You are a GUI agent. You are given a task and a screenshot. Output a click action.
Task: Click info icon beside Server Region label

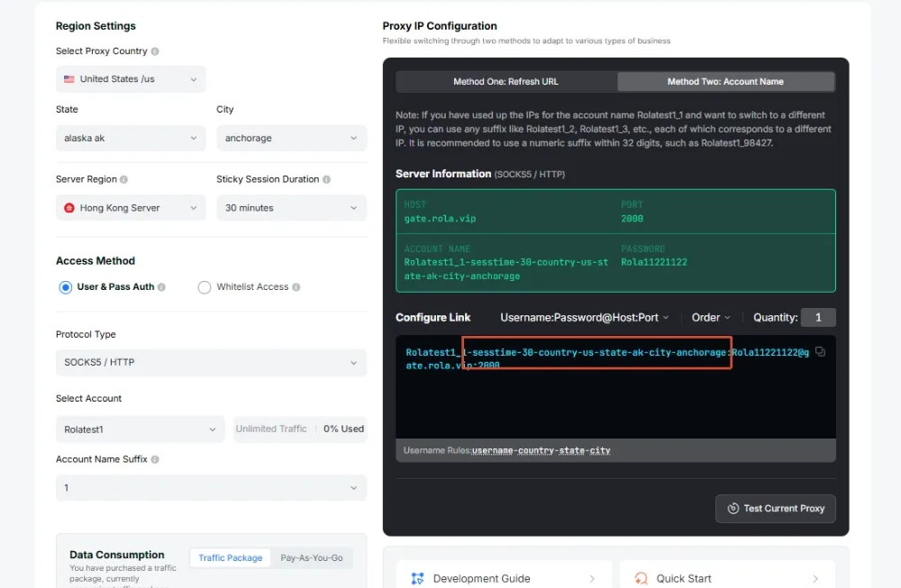123,179
